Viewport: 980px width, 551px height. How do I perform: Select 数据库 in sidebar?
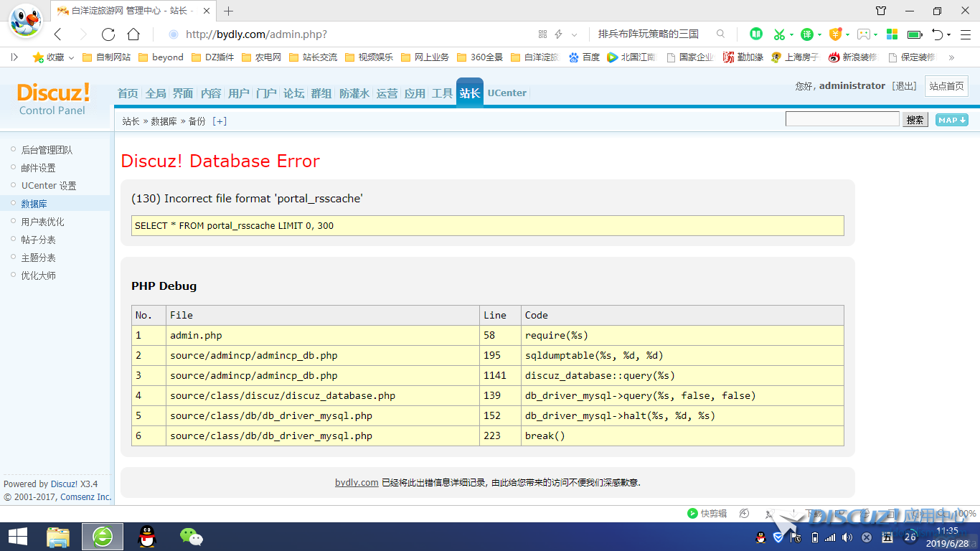[34, 204]
